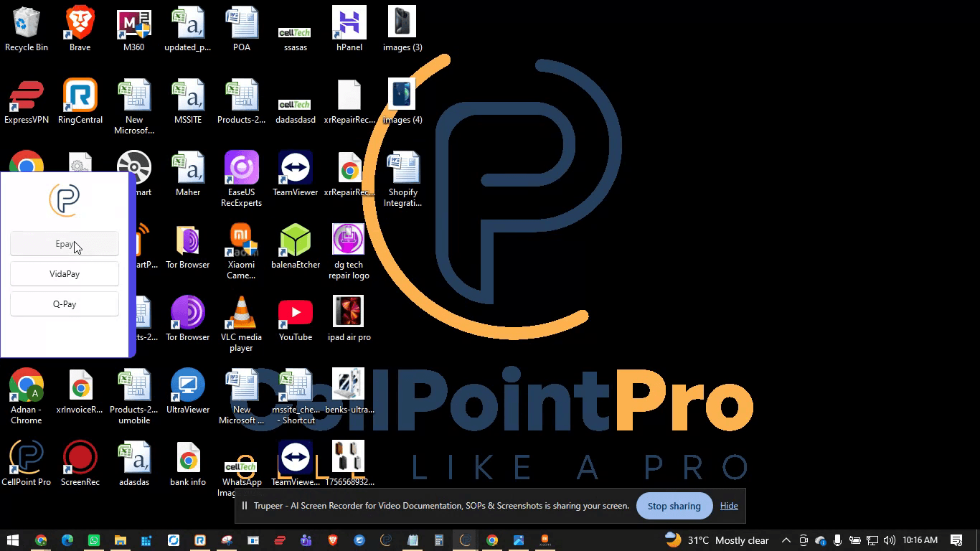Open the xrInvoiceR... file on the desktop

point(80,392)
